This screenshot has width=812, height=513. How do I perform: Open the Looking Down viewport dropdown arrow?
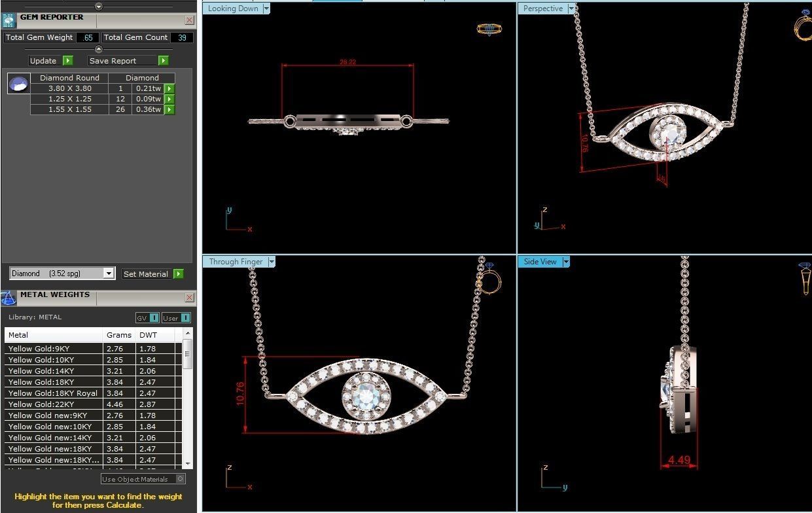pos(266,9)
